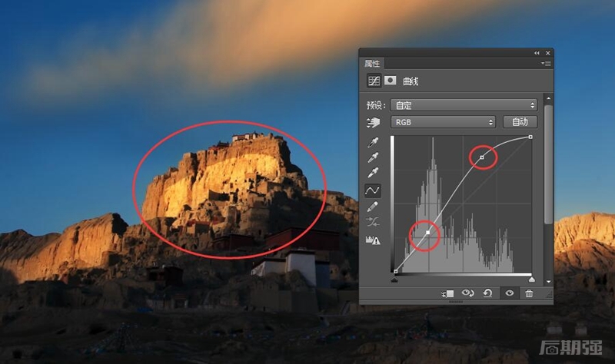The width and height of the screenshot is (615, 364).
Task: View previous state icon
Action: click(467, 293)
